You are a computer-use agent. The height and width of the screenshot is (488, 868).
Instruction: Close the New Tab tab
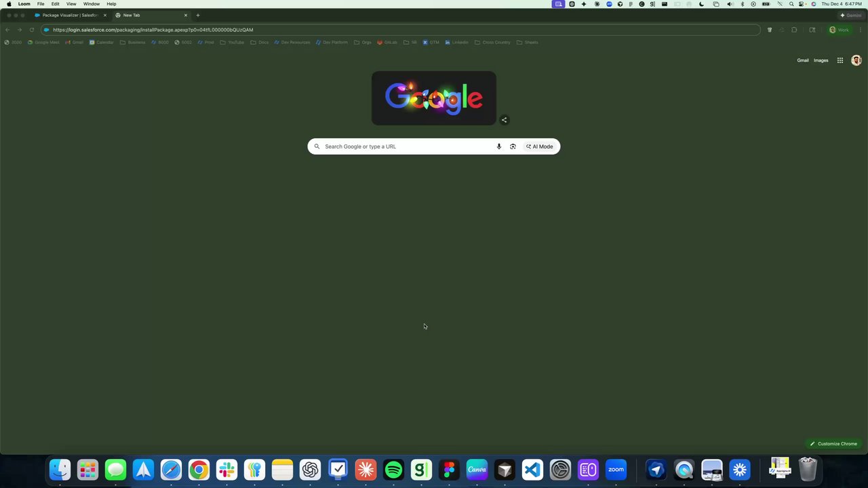(186, 15)
